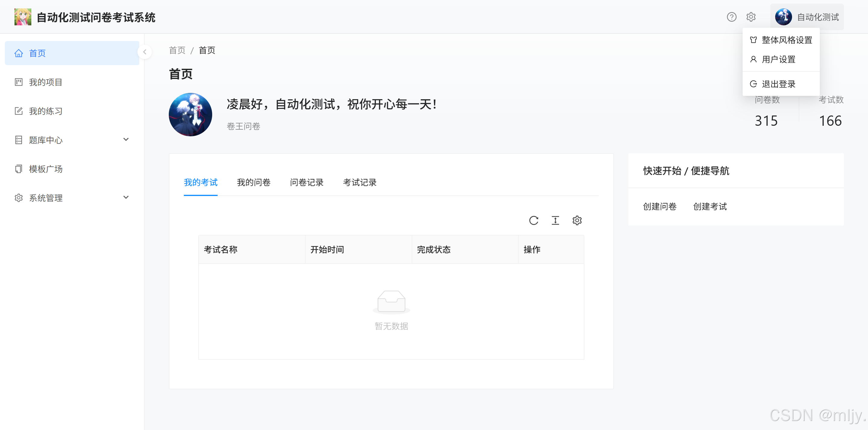The width and height of the screenshot is (868, 430).
Task: Open the header settings gear icon
Action: pos(751,17)
